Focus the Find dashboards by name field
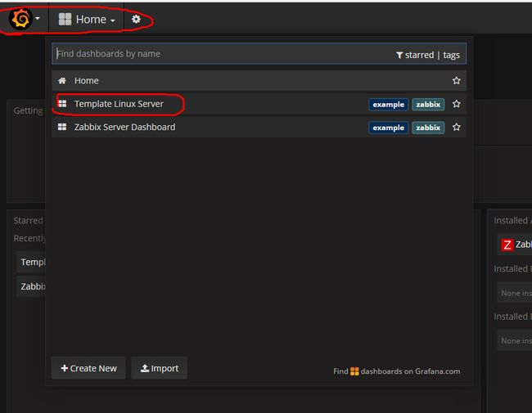 tap(259, 54)
